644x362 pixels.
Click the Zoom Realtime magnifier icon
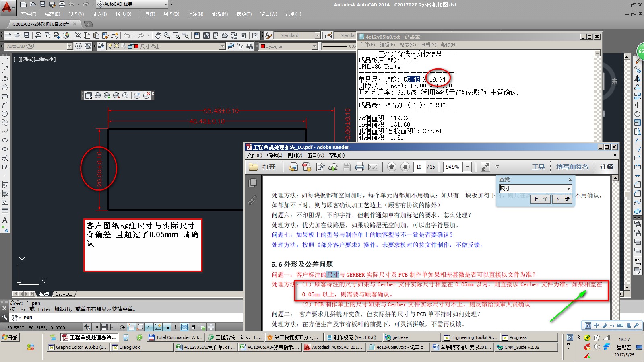167,35
